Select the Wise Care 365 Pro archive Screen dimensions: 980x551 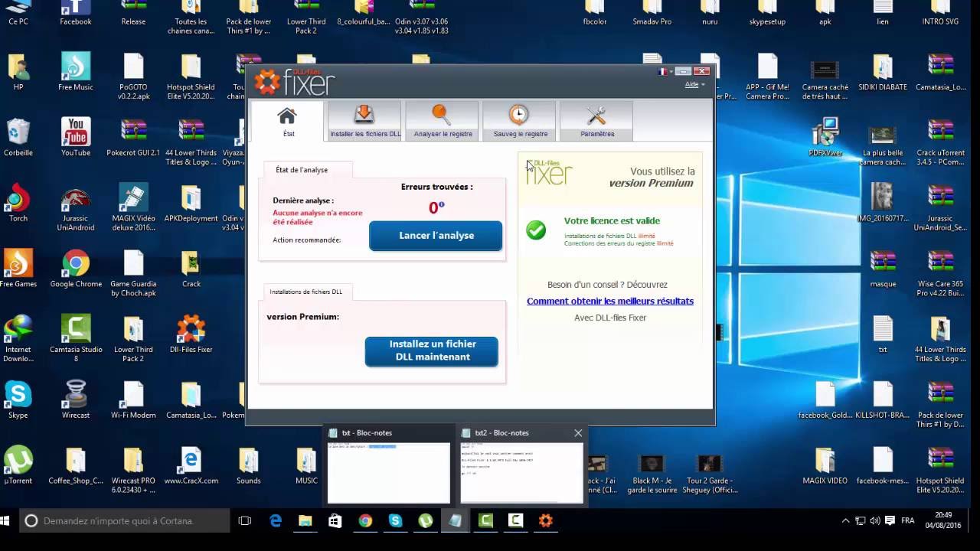[940, 273]
